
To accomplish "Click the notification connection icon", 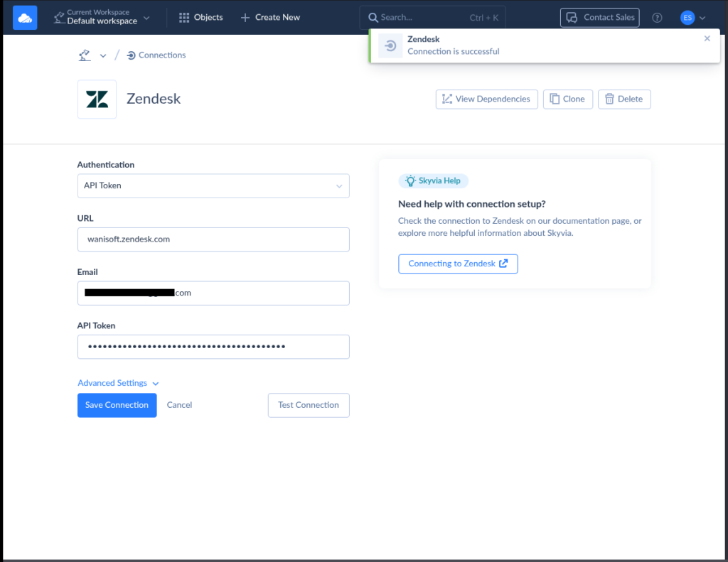I will tap(390, 45).
